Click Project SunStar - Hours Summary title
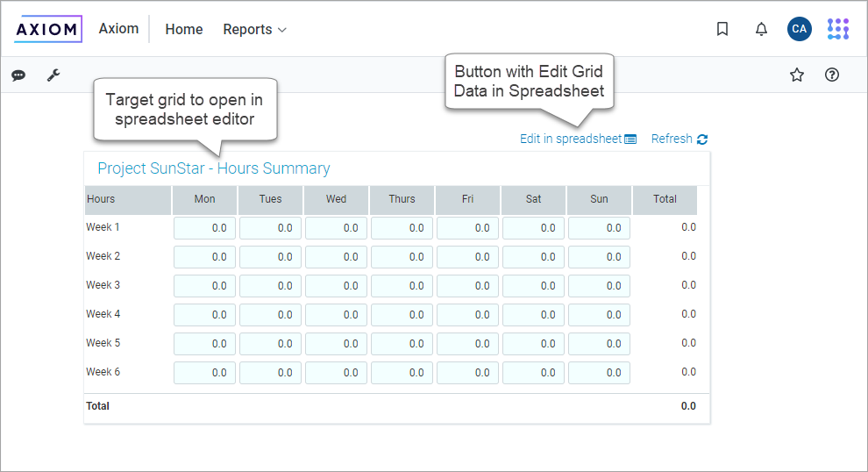868x472 pixels. [x=214, y=168]
